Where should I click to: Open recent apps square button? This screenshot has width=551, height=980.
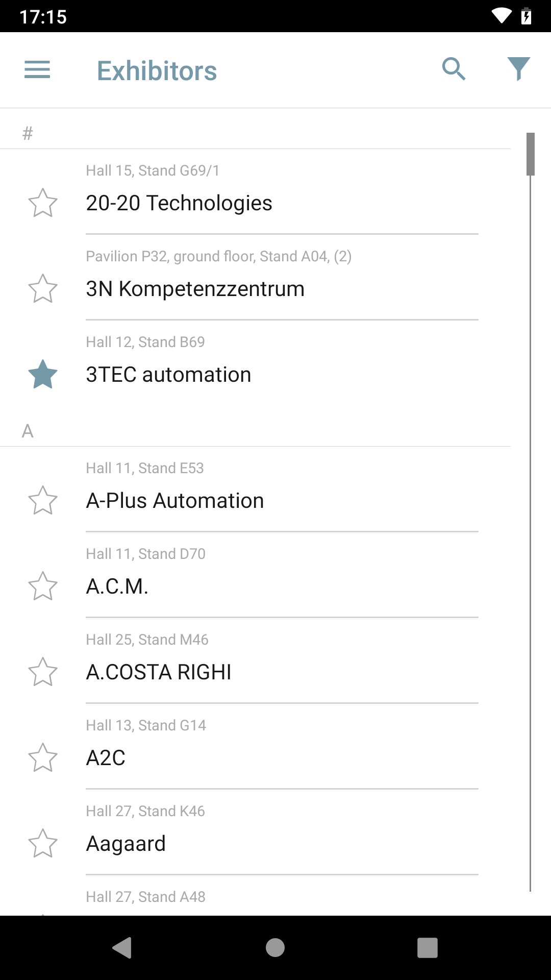(428, 948)
